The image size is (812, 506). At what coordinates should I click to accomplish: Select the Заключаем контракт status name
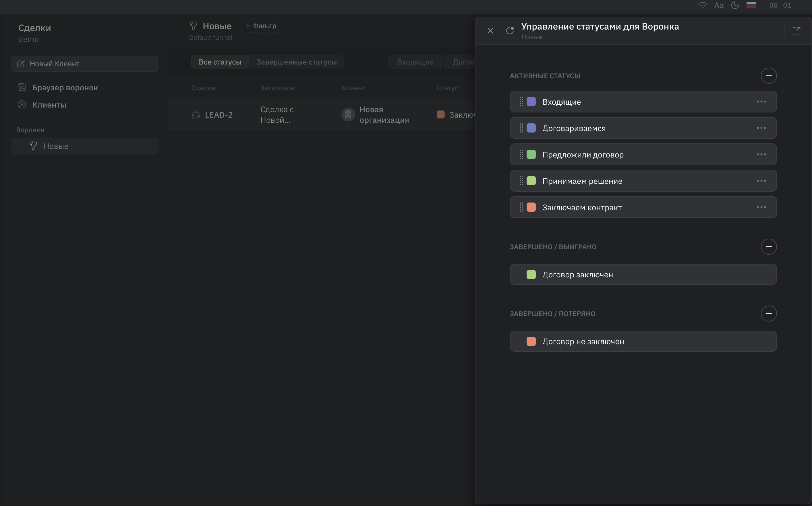pyautogui.click(x=582, y=207)
